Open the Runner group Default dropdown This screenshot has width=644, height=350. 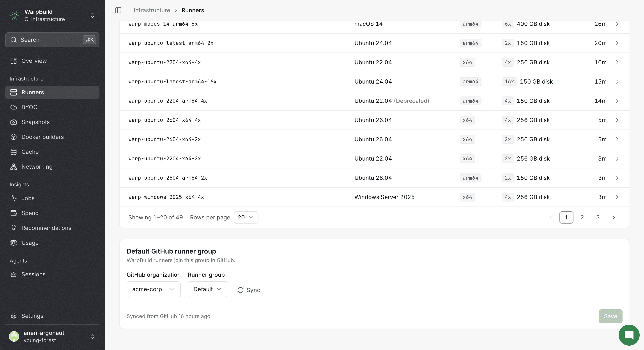(208, 289)
